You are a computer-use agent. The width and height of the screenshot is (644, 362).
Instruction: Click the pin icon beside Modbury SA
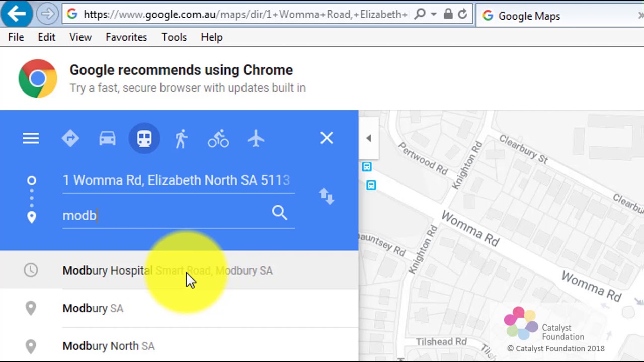click(31, 308)
